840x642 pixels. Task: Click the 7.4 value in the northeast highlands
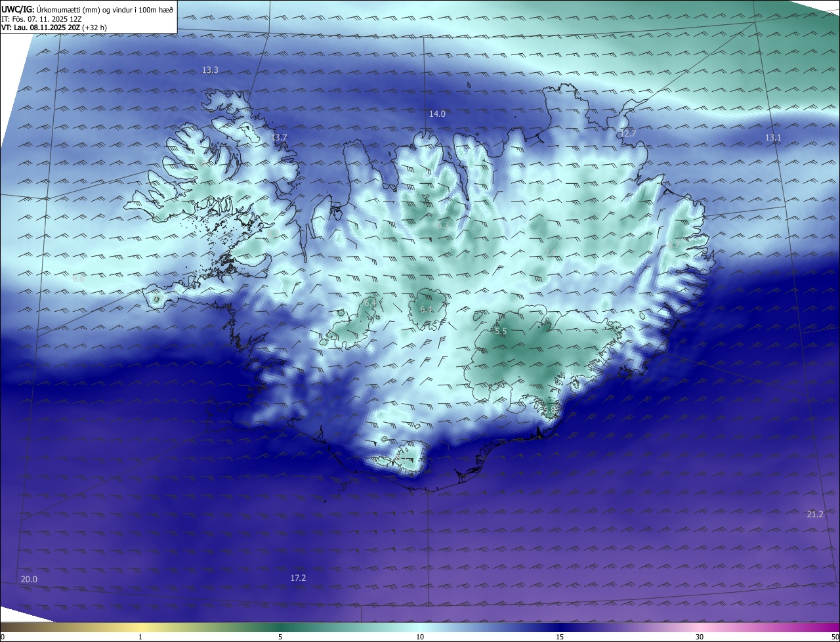coord(550,253)
